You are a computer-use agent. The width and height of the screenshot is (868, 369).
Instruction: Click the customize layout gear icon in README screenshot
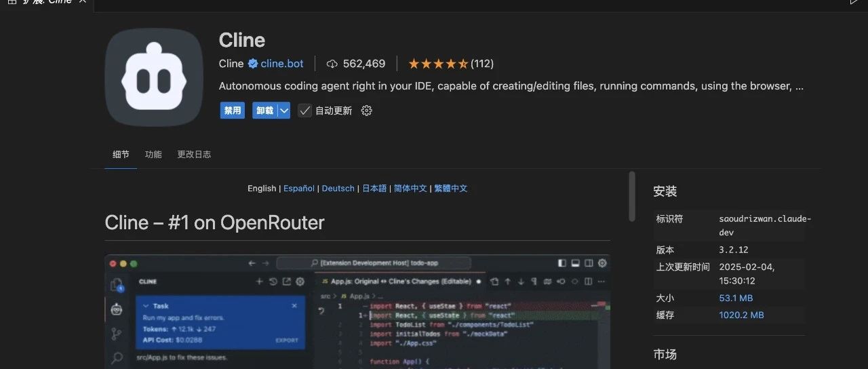[603, 263]
